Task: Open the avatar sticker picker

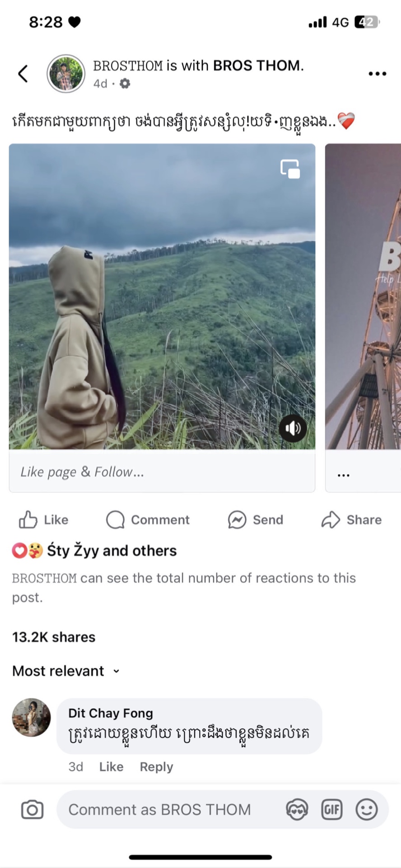Action: [x=297, y=810]
